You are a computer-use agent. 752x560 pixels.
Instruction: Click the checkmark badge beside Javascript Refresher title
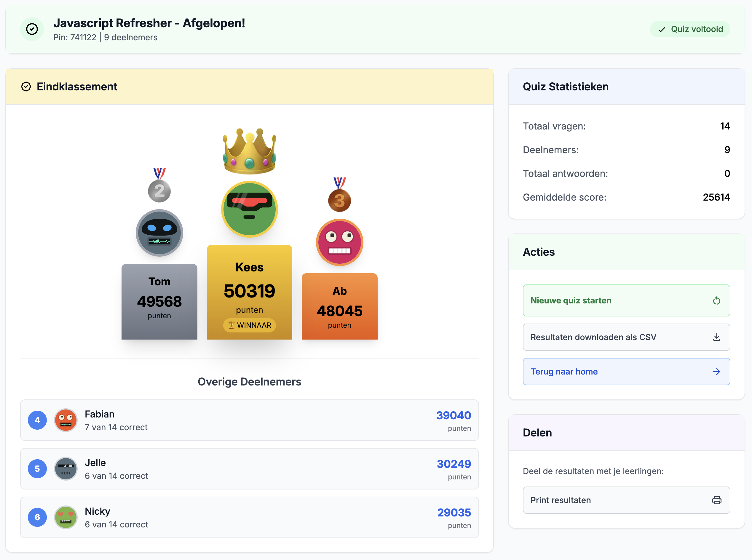tap(32, 29)
